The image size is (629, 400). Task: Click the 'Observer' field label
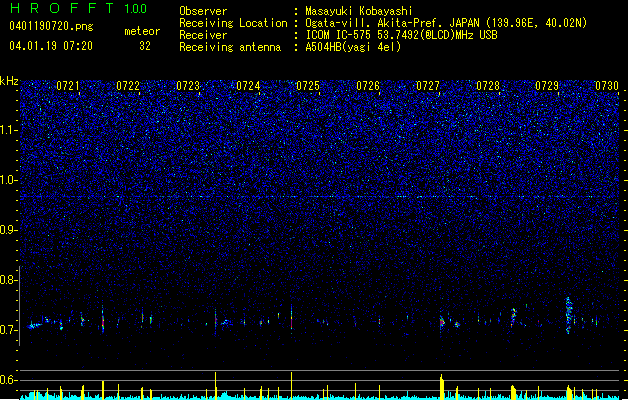203,11
